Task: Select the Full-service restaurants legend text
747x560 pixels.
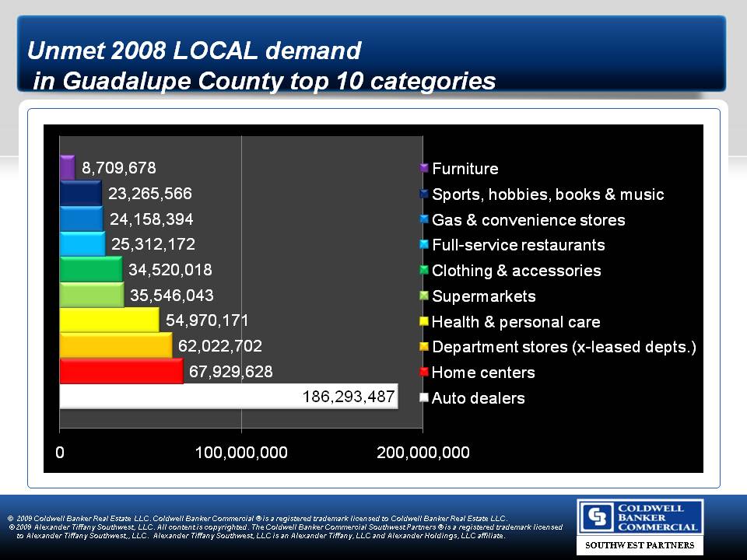Action: coord(518,245)
